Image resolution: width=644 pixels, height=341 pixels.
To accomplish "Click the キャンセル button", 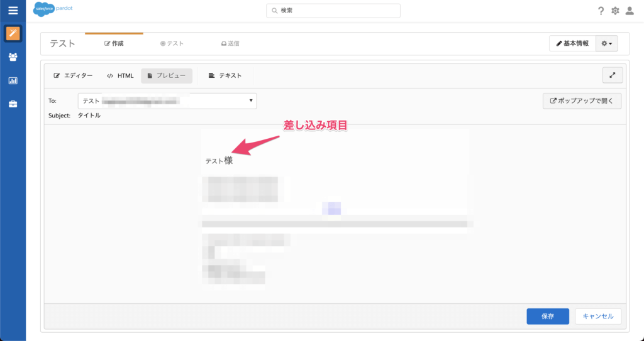I will [597, 317].
